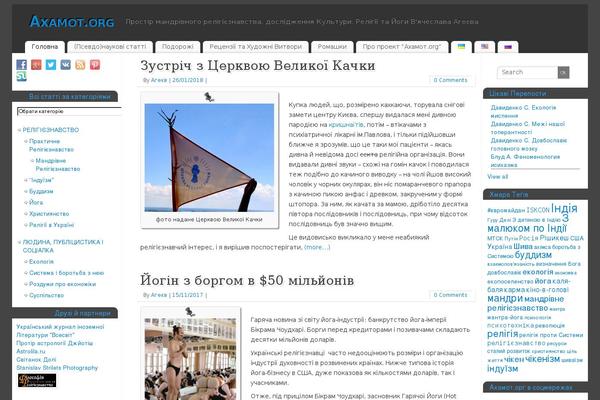Viewport: 600px width, 400px height.
Task: Open the Astrolila.ru partner link
Action: [31, 351]
